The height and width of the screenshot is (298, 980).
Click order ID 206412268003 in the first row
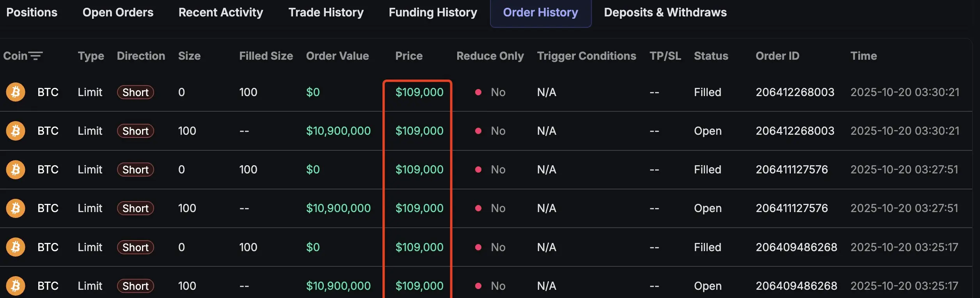[x=795, y=92]
